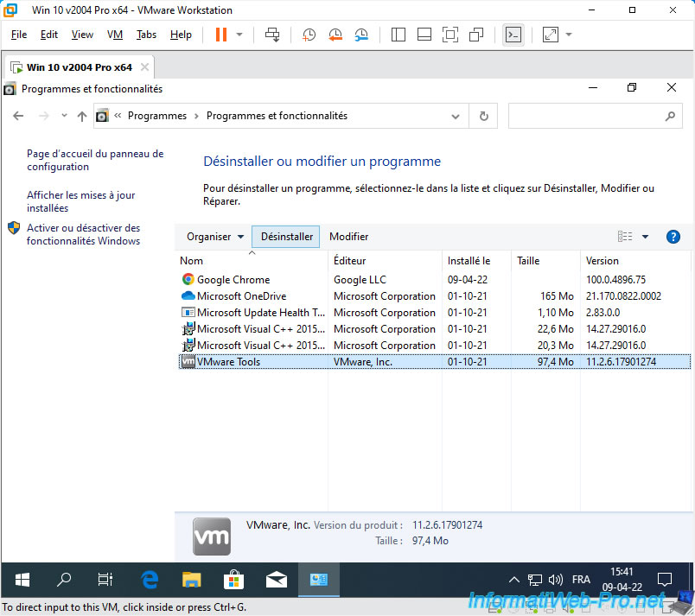
Task: Select Microsoft Visual C++ 20,3 Mo row
Action: coord(434,346)
